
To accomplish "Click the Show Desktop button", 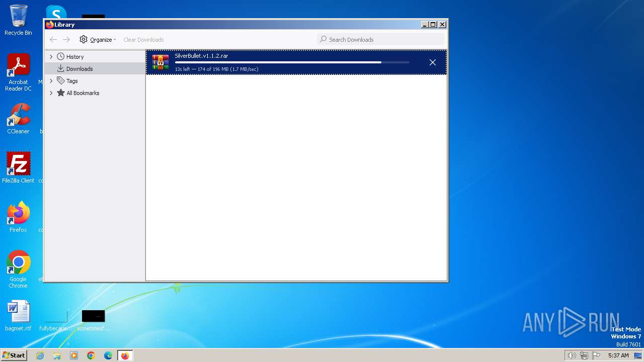I will pos(639,355).
